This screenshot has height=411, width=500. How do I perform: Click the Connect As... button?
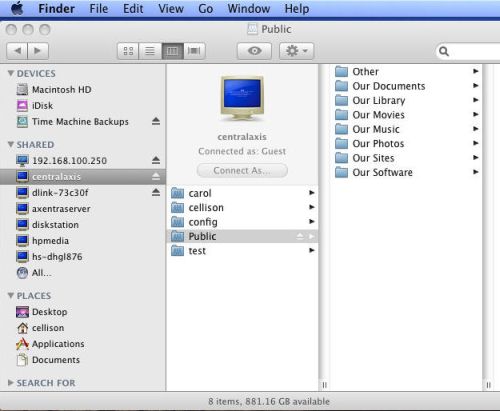tap(242, 170)
